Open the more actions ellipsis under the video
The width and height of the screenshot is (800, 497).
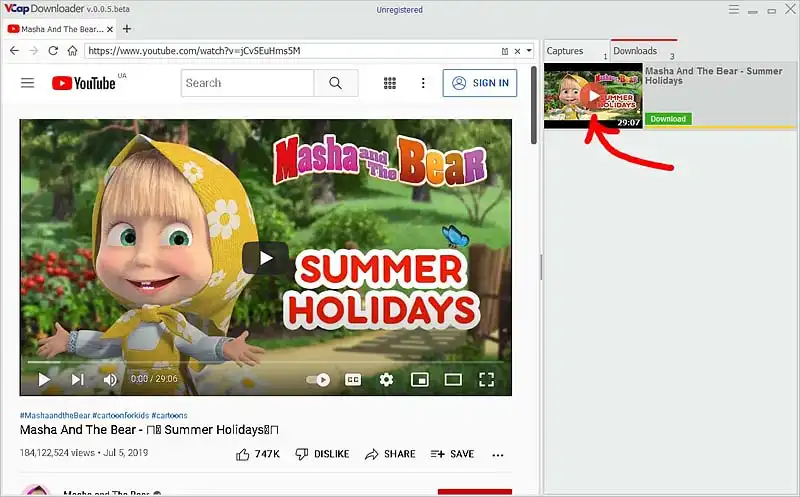(x=498, y=455)
